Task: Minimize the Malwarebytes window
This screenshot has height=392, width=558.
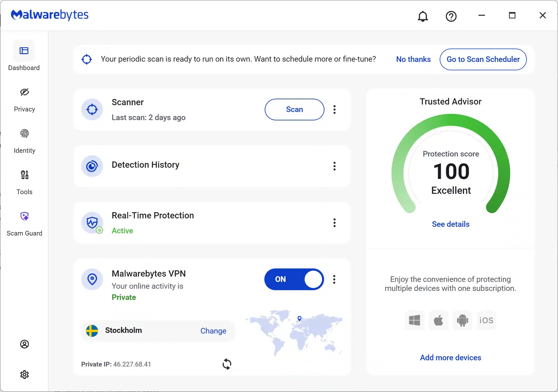Action: tap(482, 15)
